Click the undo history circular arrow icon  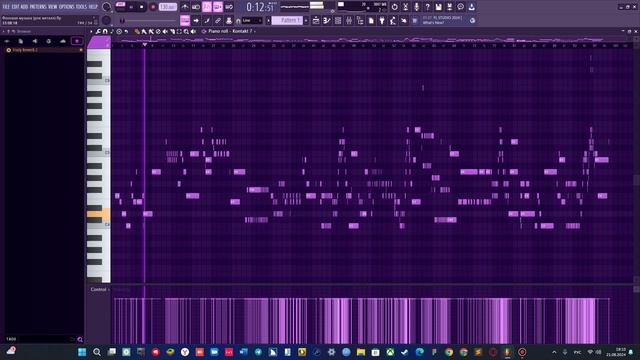[x=395, y=7]
